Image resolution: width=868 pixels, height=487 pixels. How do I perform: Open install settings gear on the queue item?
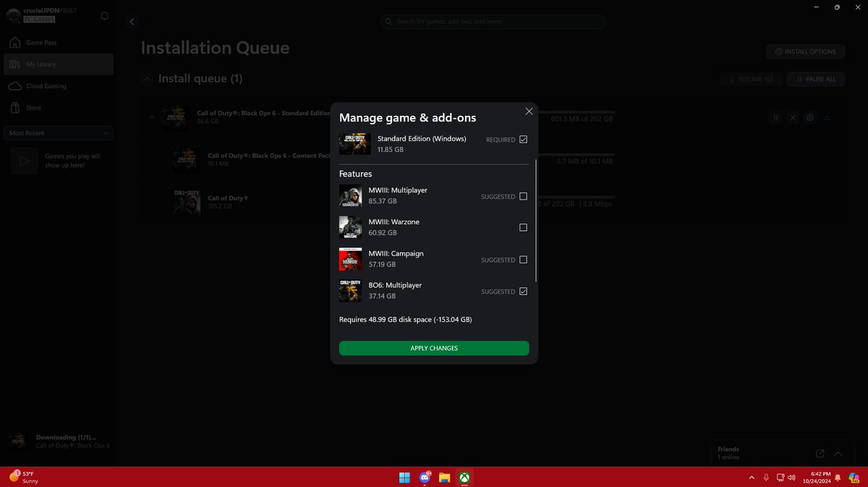(x=810, y=117)
